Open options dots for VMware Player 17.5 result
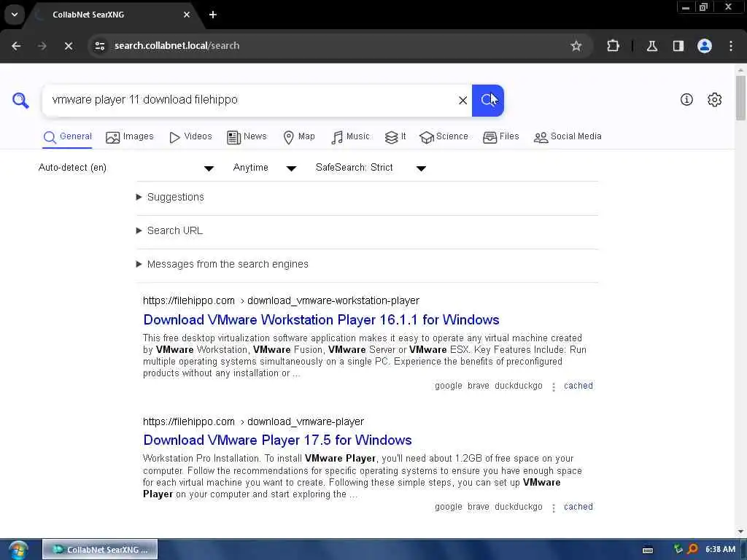The height and width of the screenshot is (560, 747). click(x=553, y=507)
